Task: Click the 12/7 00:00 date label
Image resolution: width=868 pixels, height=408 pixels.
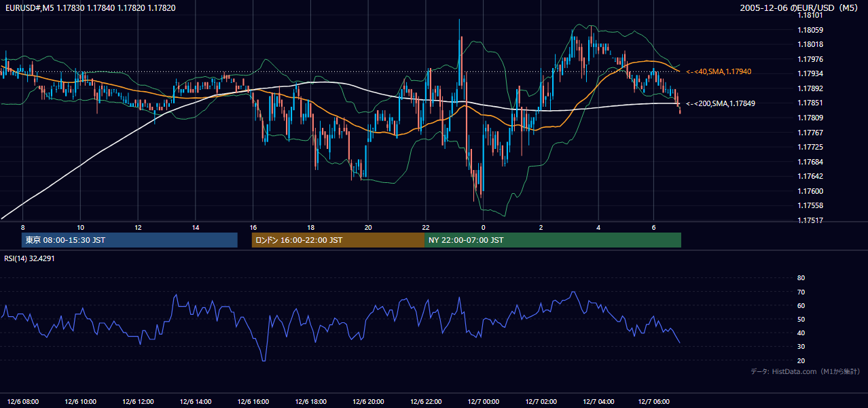Action: pyautogui.click(x=484, y=402)
